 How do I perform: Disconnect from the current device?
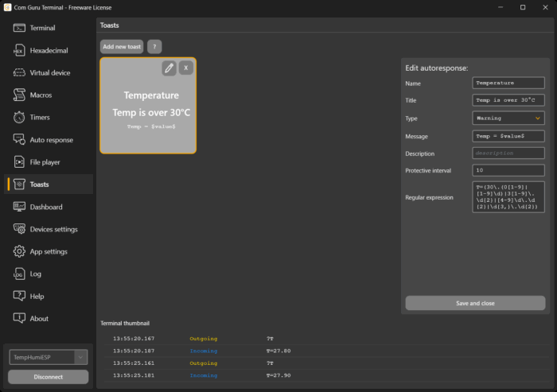click(x=48, y=377)
